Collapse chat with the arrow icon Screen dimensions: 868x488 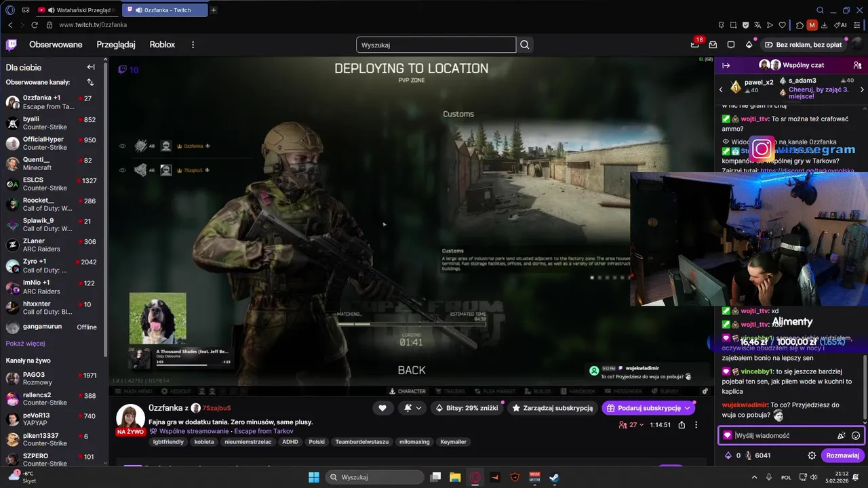pos(726,66)
